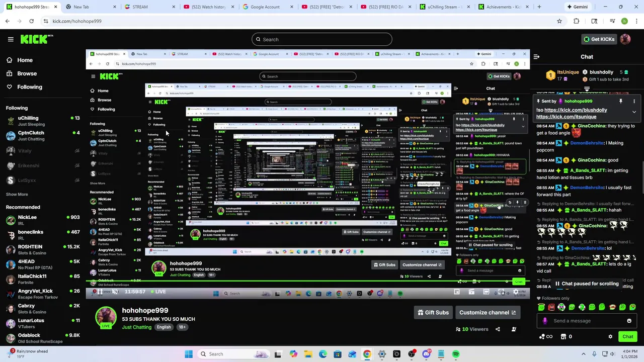Screen dimensions: 644x362
Task: Show hidden system tray icons
Action: point(584,354)
